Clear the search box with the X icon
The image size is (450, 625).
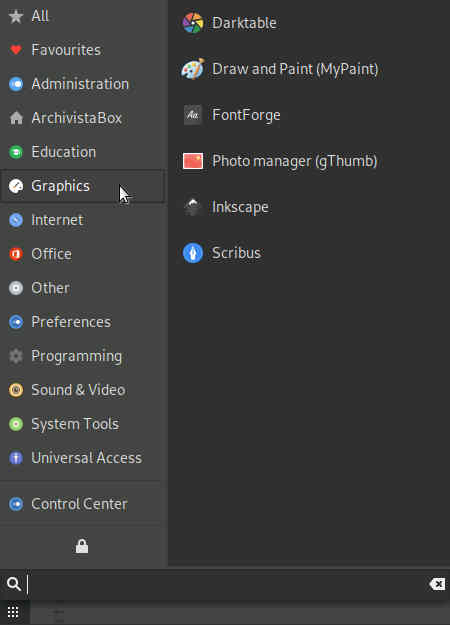[x=437, y=584]
